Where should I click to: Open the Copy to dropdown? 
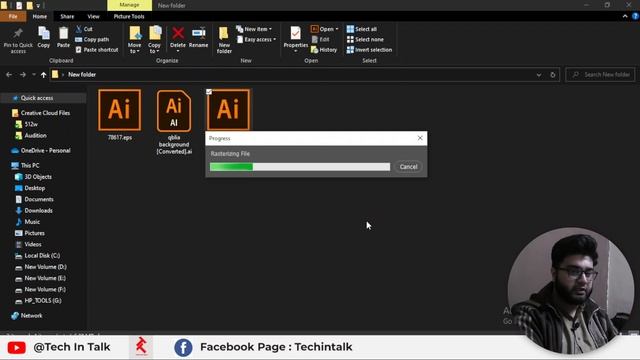(154, 48)
